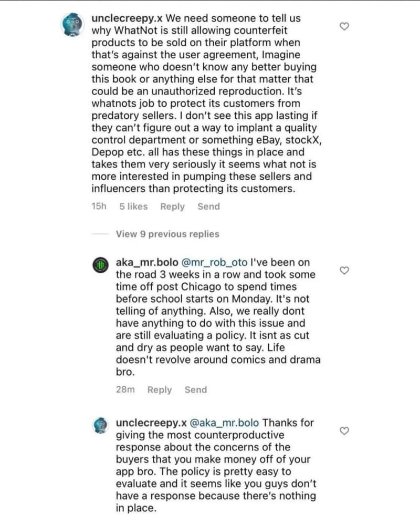The image size is (420, 516).
Task: Open aka_mr.bolo username link
Action: click(x=147, y=263)
